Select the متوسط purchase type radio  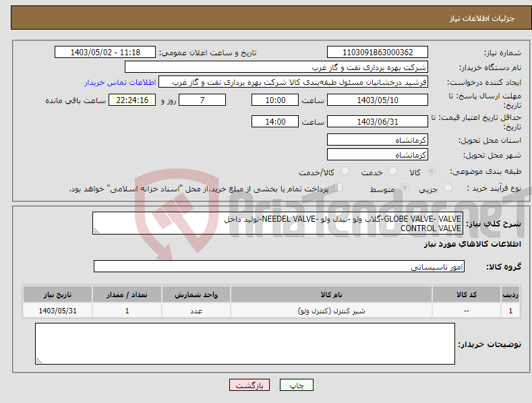click(405, 187)
